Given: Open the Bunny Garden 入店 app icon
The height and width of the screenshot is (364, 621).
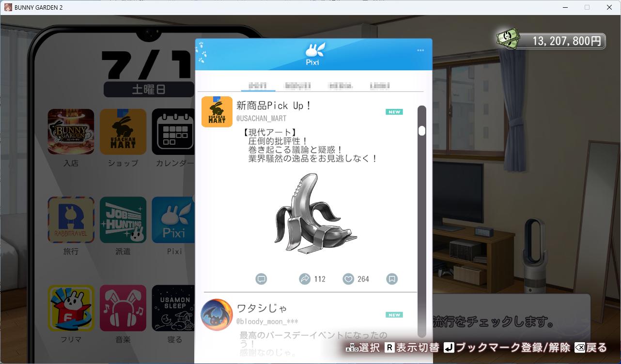Looking at the screenshot, I should click(x=71, y=132).
